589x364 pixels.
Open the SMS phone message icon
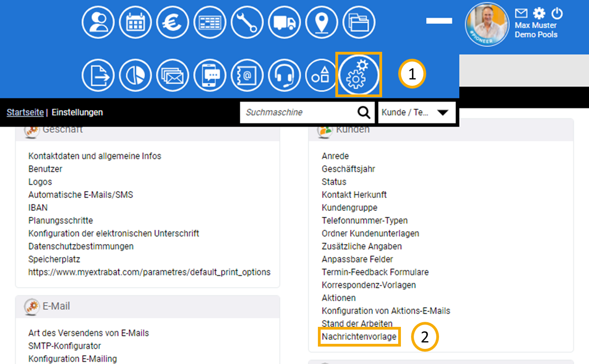[x=210, y=76]
